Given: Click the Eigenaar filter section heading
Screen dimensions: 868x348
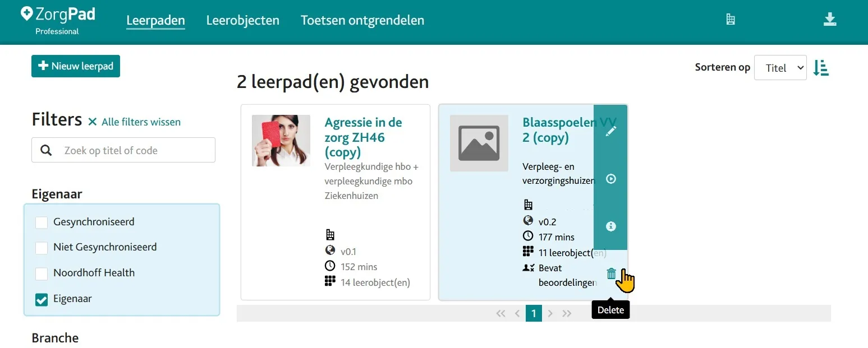Looking at the screenshot, I should click(57, 194).
